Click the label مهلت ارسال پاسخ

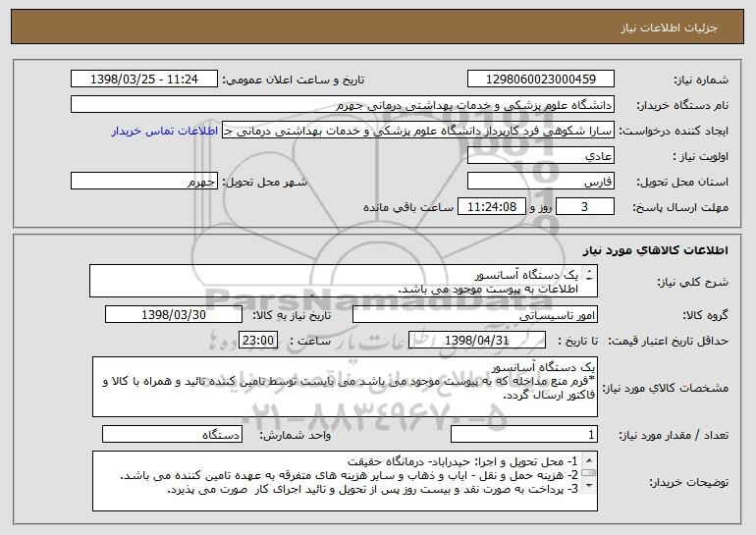tap(680, 207)
